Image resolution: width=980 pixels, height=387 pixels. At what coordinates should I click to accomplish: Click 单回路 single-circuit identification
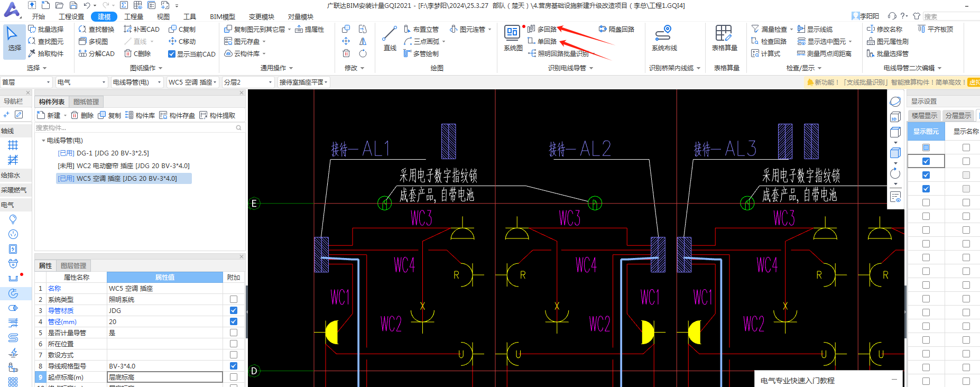[542, 41]
